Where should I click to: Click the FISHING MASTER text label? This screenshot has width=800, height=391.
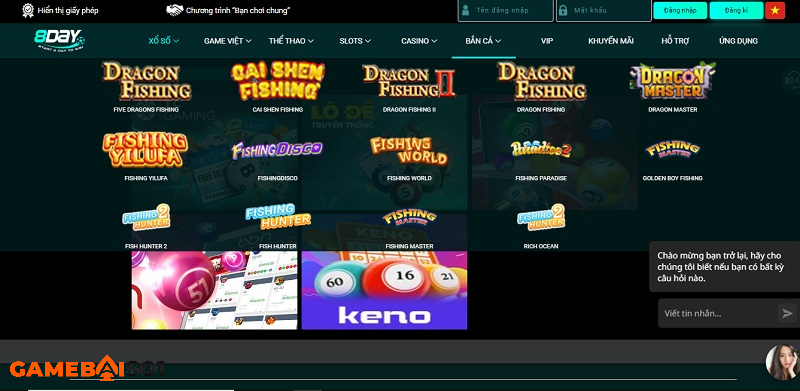click(x=409, y=246)
